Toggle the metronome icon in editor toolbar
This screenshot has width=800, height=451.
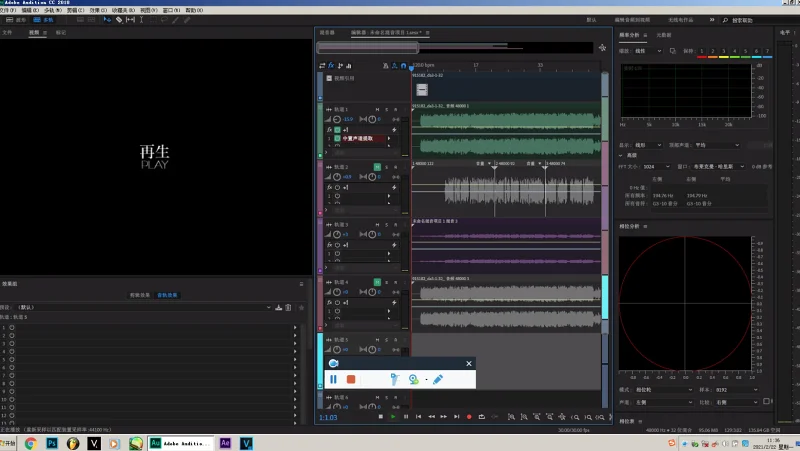[386, 65]
